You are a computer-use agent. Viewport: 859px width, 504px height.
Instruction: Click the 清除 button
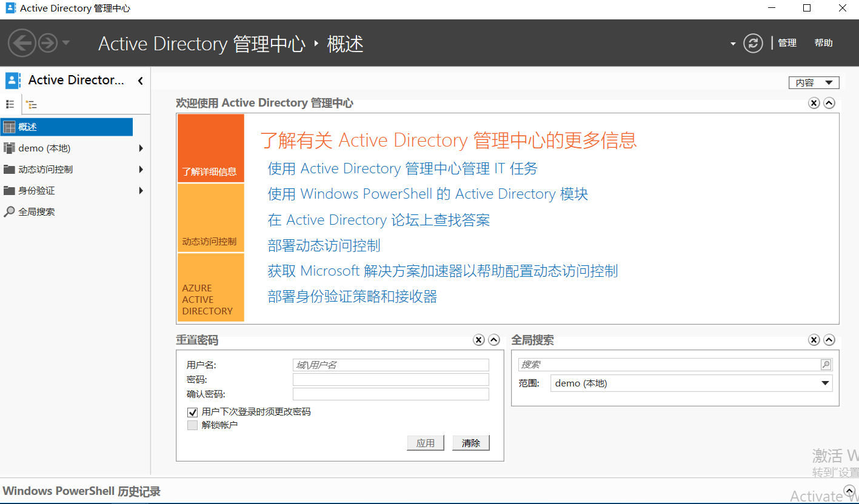tap(470, 443)
